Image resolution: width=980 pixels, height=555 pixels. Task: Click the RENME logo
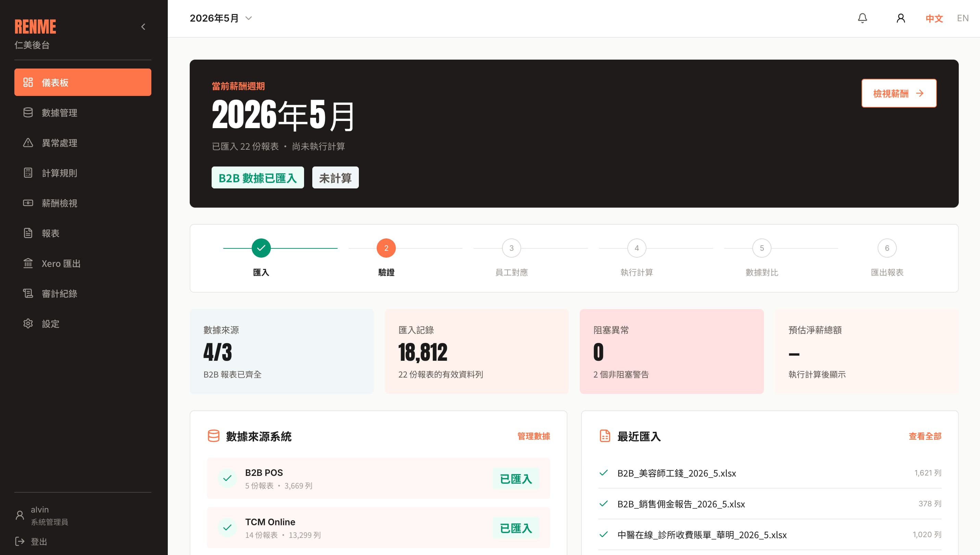(35, 27)
